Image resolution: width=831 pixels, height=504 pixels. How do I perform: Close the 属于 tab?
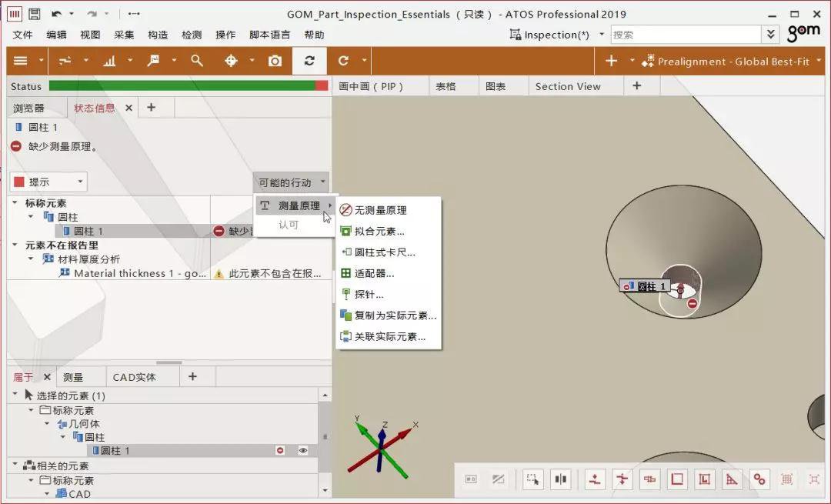point(47,377)
